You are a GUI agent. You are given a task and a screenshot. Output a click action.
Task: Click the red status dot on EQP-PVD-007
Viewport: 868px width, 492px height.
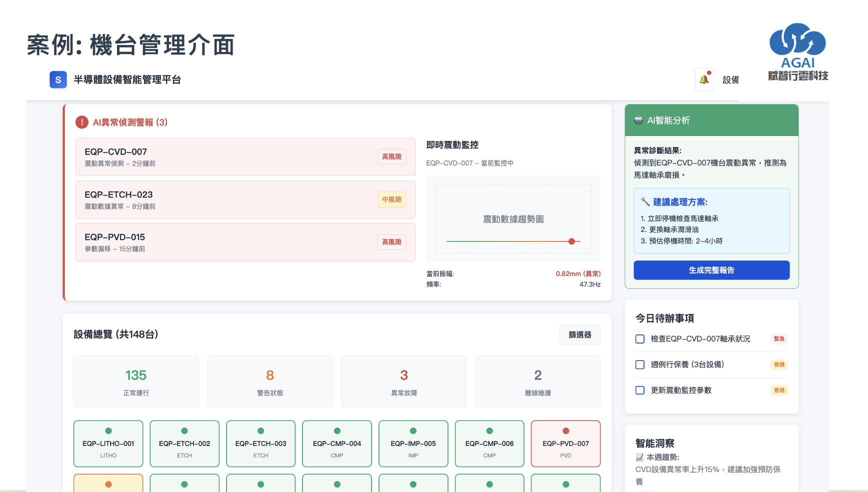pyautogui.click(x=565, y=430)
